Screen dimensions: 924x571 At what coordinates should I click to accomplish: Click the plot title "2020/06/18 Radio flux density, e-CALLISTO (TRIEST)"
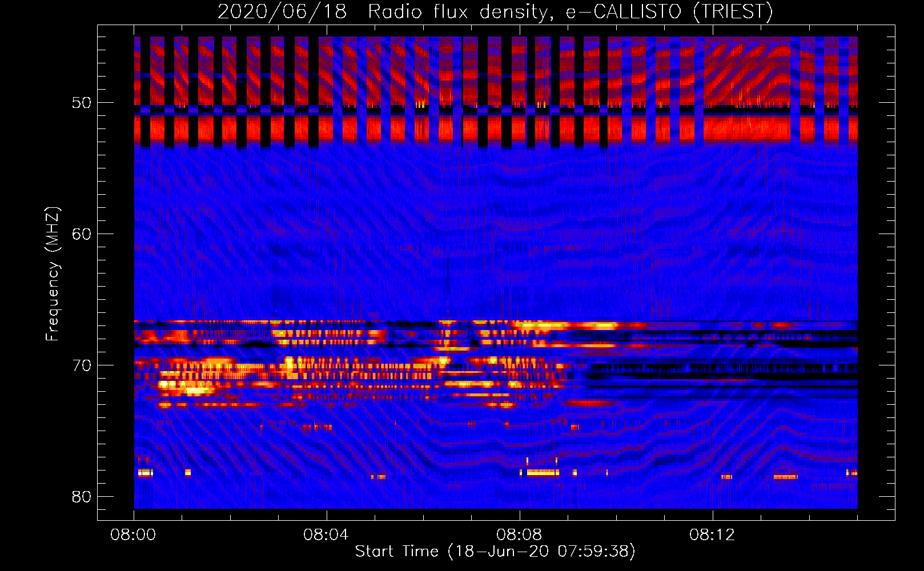[x=495, y=11]
